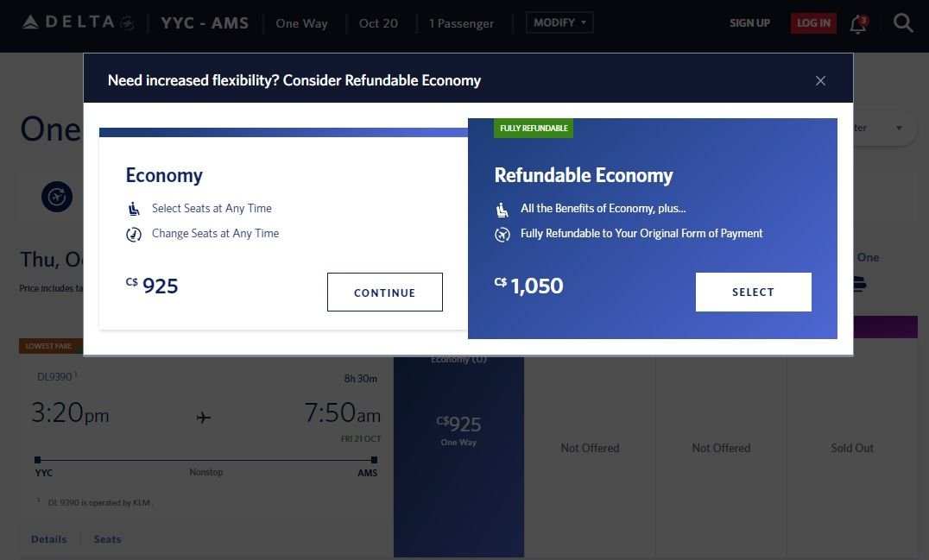Click the change seats icon in Economy card
Viewport: 929px width, 560px height.
point(134,233)
